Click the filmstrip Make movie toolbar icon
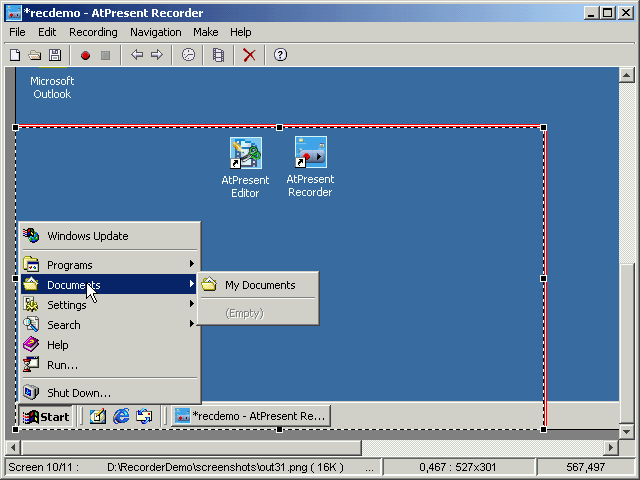This screenshot has width=640, height=480. tap(219, 55)
